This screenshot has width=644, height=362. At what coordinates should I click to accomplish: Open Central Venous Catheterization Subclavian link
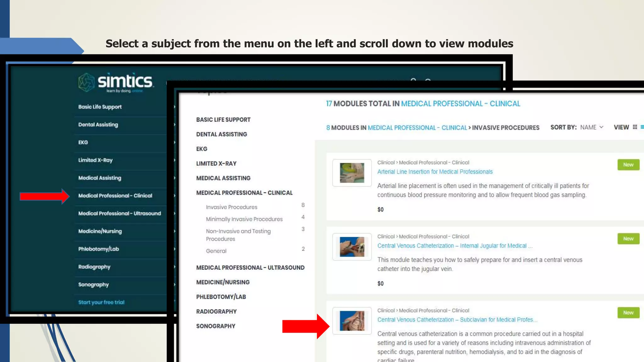(457, 320)
